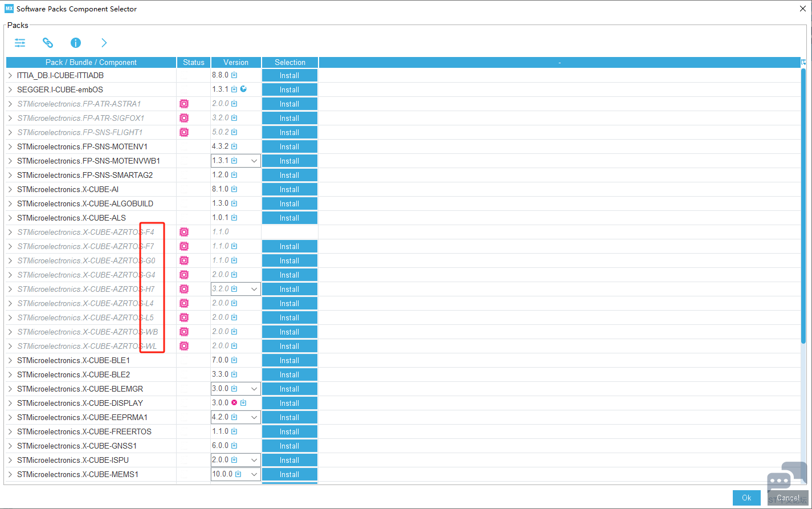Click the pink chip status icon for X-CUBE-AZRTOS-F4
The height and width of the screenshot is (509, 812).
[184, 232]
